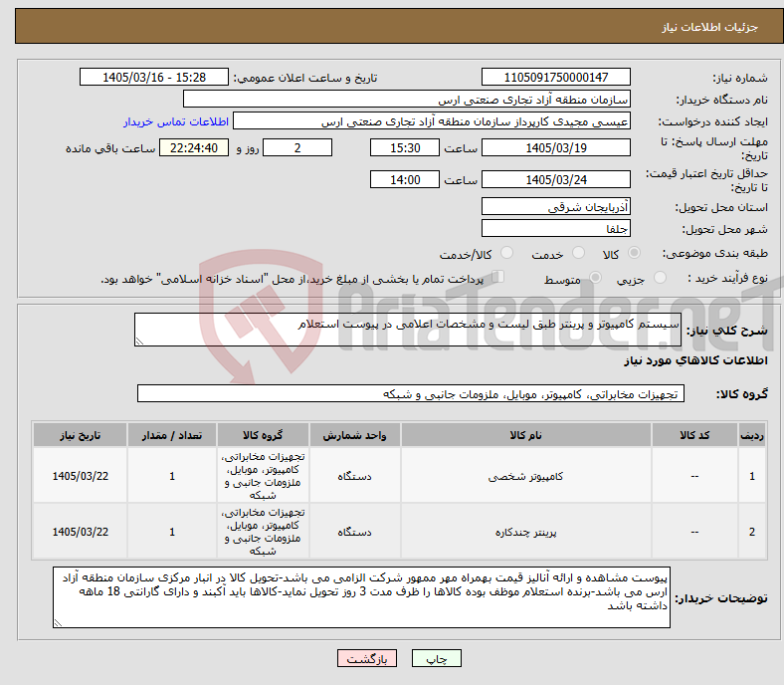Click the delivery province field آذربایجان شرقی

point(556,206)
